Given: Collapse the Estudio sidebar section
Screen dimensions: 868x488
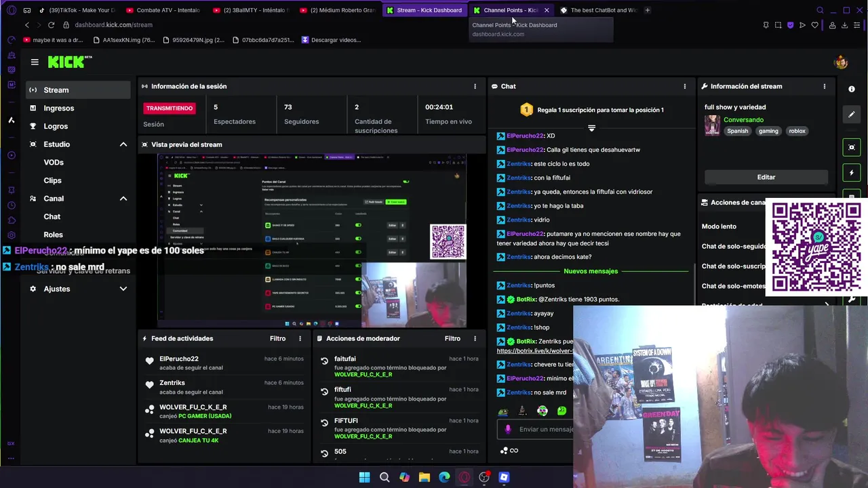Looking at the screenshot, I should click(123, 144).
